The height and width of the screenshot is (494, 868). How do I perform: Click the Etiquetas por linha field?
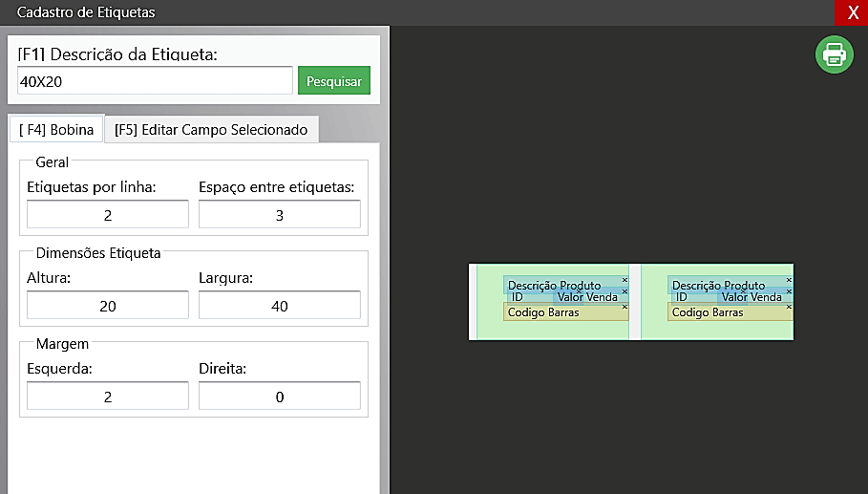tap(108, 215)
